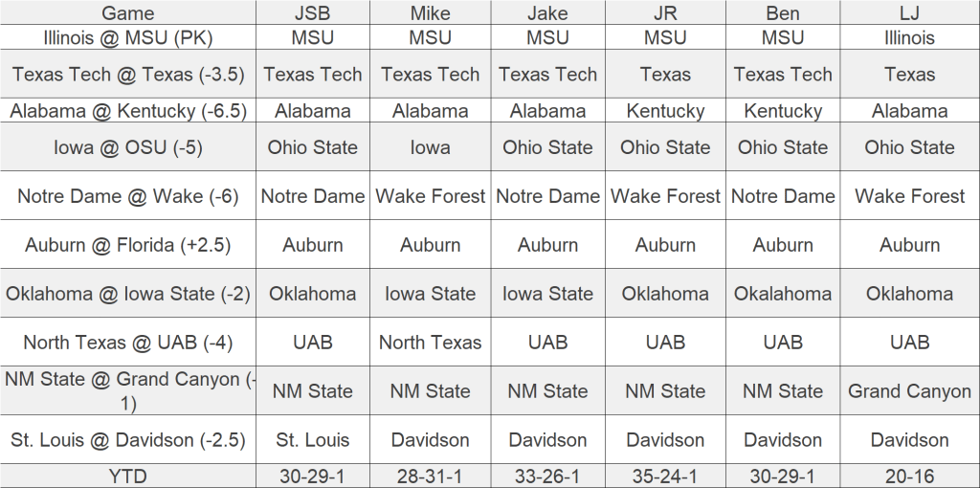The width and height of the screenshot is (980, 488).
Task: Select LJ's 20-16 YTD record
Action: point(909,476)
